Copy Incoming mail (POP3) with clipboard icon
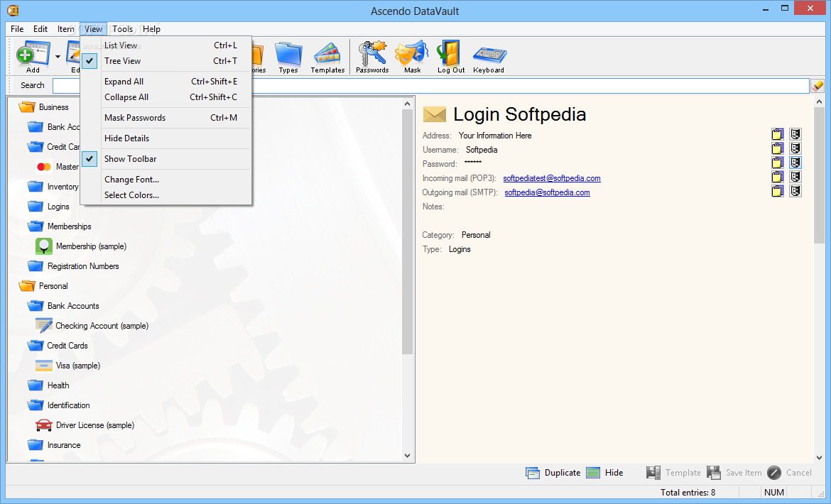Screen dimensions: 831x504 [778, 177]
